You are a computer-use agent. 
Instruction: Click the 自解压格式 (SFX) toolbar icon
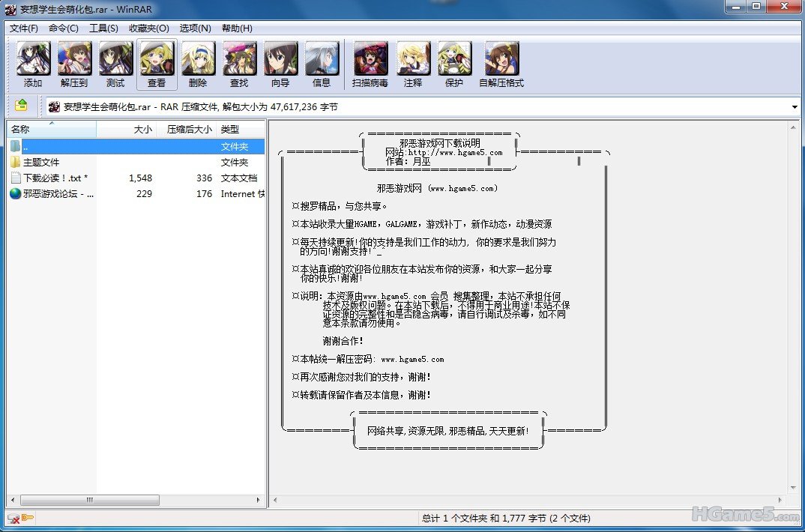501,64
